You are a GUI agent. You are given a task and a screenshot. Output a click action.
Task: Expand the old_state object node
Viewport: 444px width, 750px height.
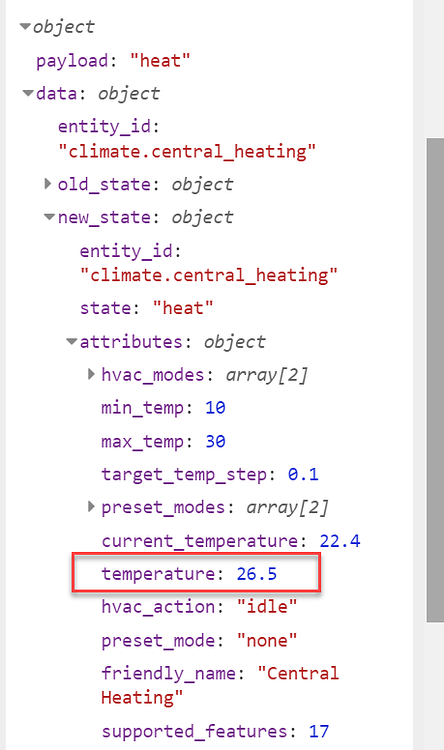[47, 184]
